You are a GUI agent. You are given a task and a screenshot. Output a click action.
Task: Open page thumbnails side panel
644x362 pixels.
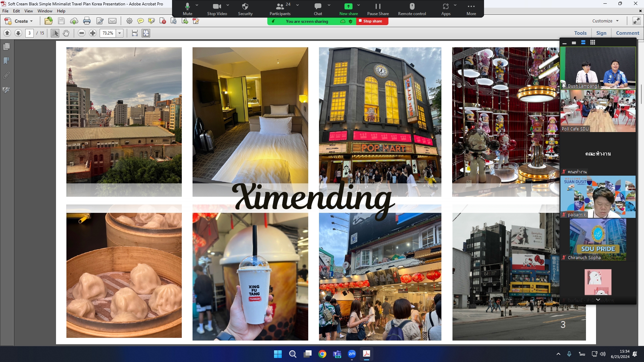(6, 47)
